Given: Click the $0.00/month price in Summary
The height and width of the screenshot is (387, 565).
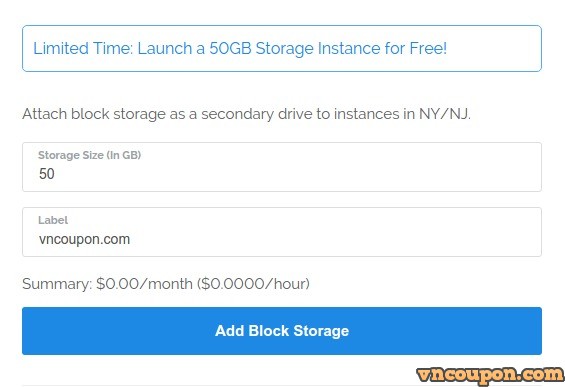Looking at the screenshot, I should click(144, 284).
